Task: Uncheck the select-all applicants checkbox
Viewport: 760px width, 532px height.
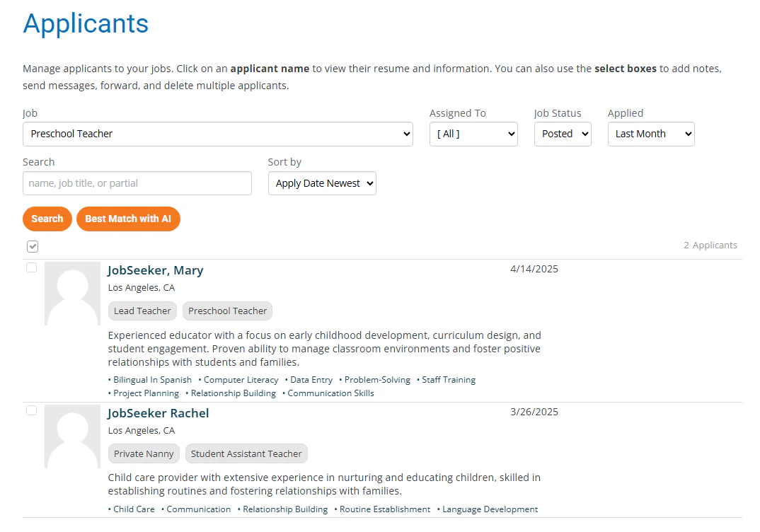Action: [32, 246]
